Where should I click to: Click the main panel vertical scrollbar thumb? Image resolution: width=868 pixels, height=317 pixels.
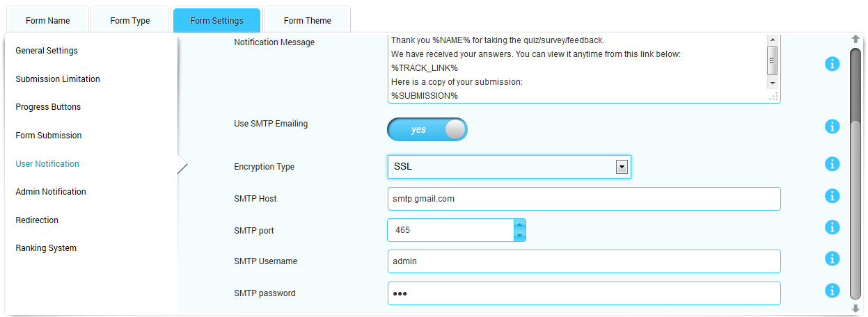coord(855,209)
